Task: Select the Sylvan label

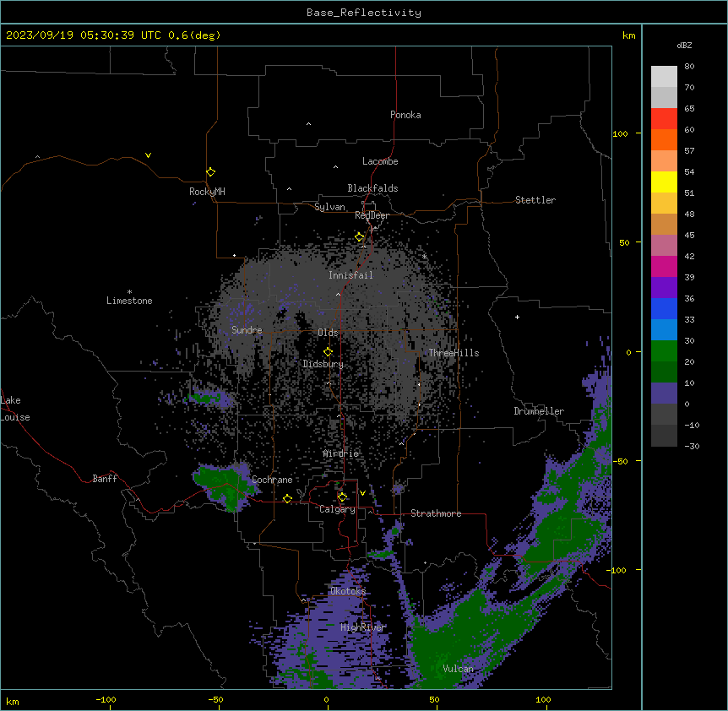Action: coord(329,207)
